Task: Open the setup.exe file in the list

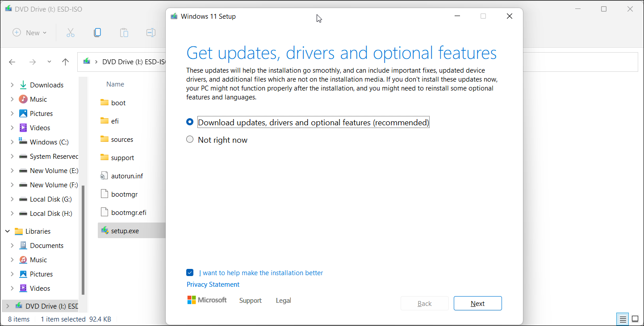Action: [126, 230]
